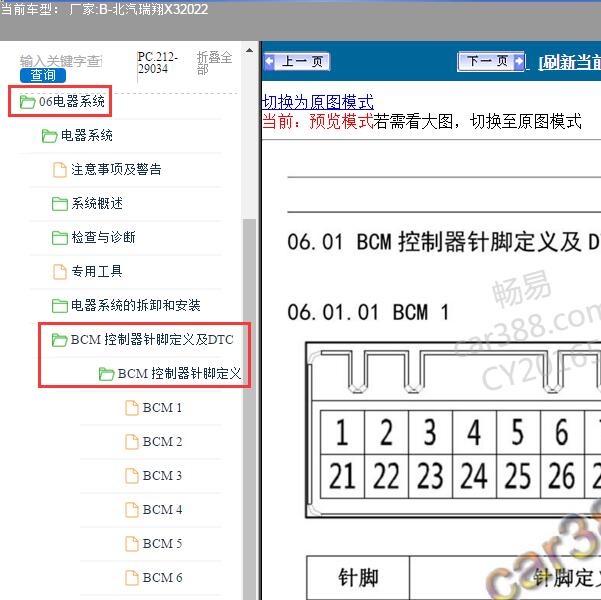Click the sidebar vertical scrollbar thumb
Viewport: 601px width, 600px height.
tap(250, 409)
